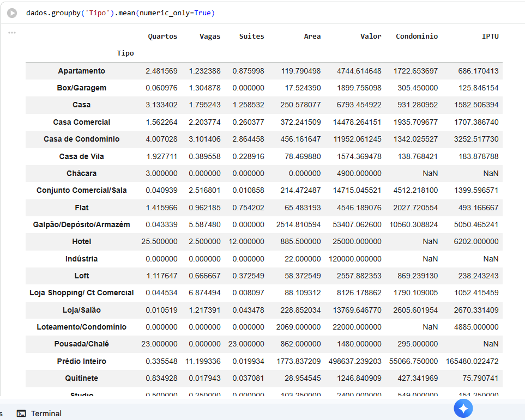Screen dimensions: 525x420
Task: Click the Valor column header
Action: point(371,36)
